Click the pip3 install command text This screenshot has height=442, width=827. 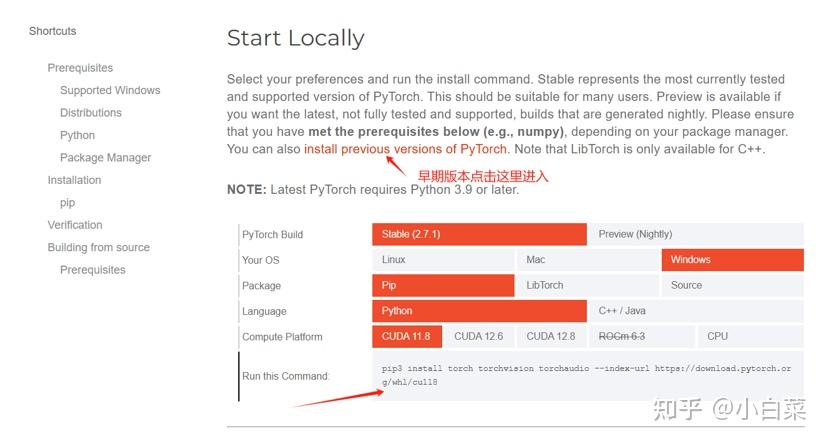pos(586,375)
